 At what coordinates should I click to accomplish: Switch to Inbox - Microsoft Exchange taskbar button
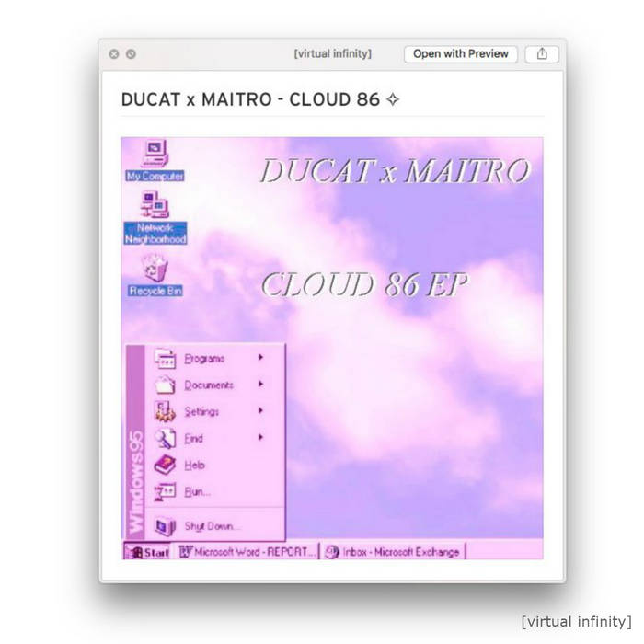pyautogui.click(x=394, y=552)
